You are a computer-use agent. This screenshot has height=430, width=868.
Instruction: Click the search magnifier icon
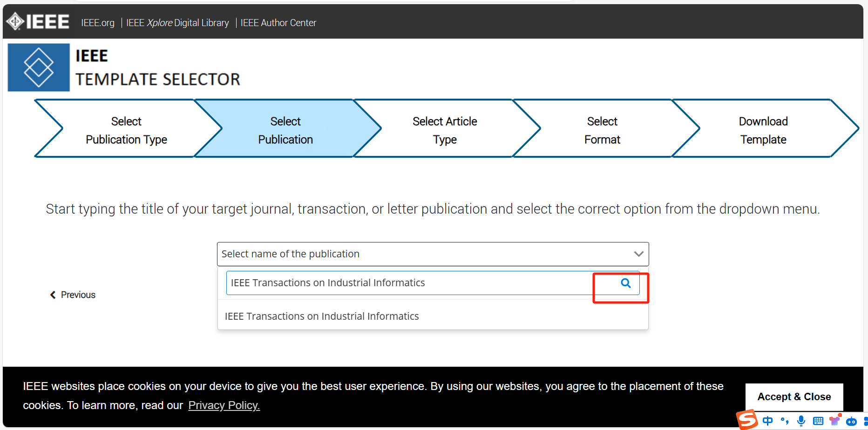coord(626,283)
